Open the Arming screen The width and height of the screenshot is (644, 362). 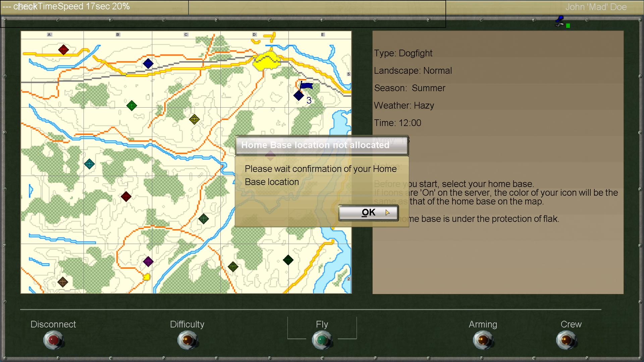pyautogui.click(x=483, y=340)
